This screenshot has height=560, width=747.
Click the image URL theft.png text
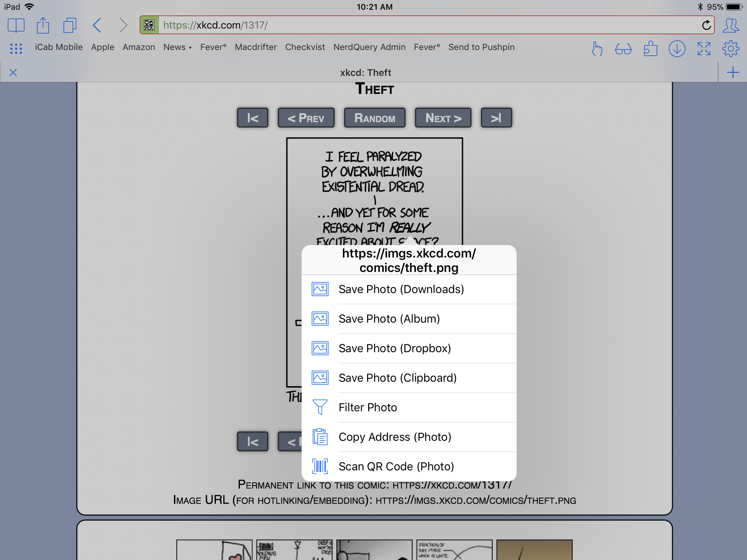pos(476,501)
